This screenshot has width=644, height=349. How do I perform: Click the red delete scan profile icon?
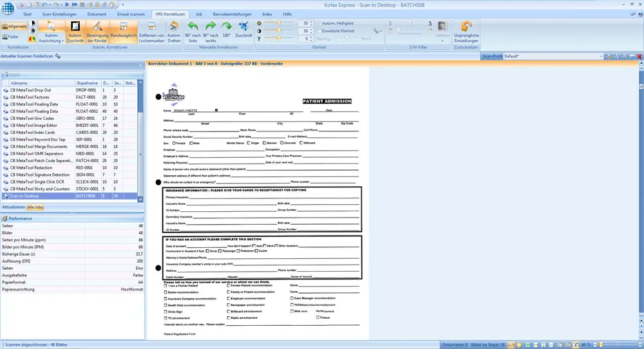point(639,56)
